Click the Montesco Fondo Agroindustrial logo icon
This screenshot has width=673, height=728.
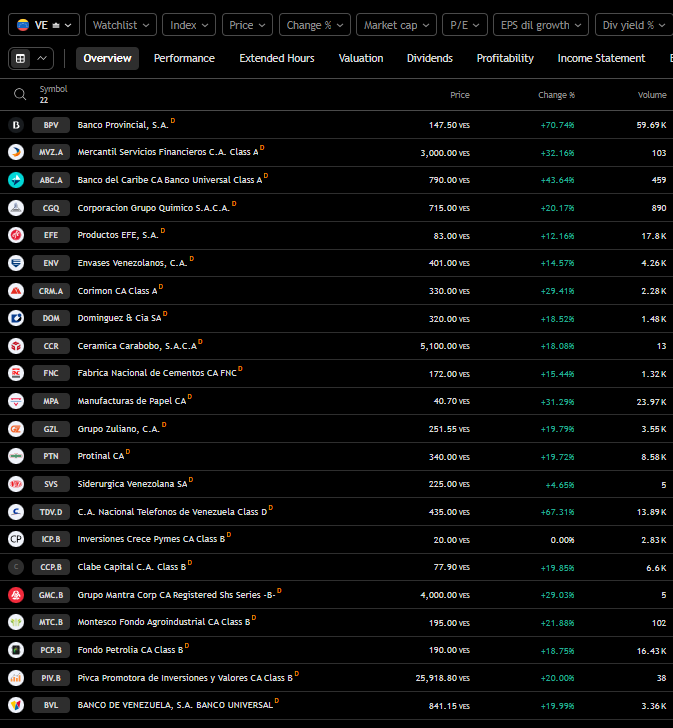click(x=16, y=622)
